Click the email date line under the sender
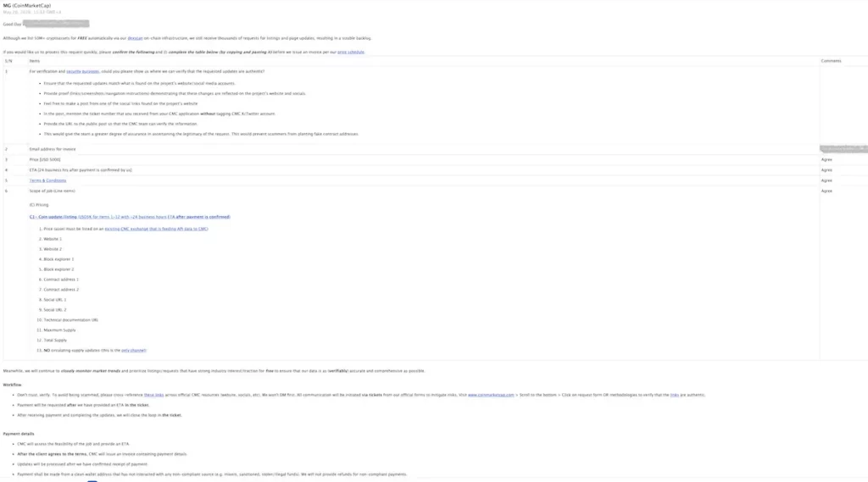The width and height of the screenshot is (868, 482). (32, 12)
